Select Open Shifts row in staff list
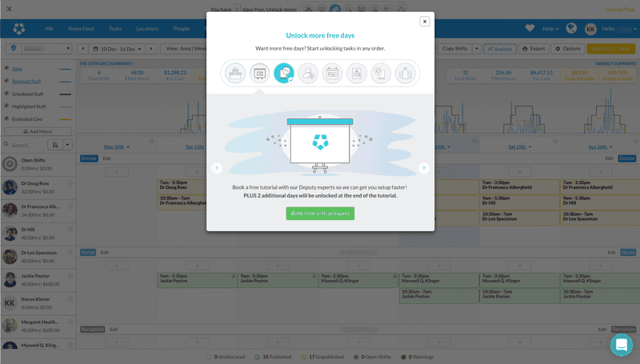 (x=38, y=164)
